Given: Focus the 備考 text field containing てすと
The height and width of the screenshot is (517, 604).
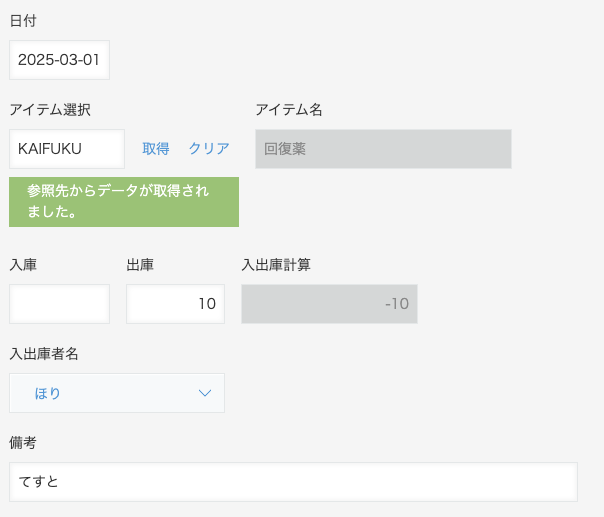Looking at the screenshot, I should tap(293, 482).
